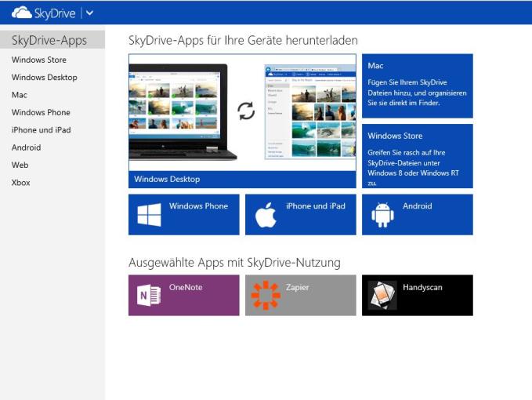Open Windows Desktop in the sidebar

[45, 78]
